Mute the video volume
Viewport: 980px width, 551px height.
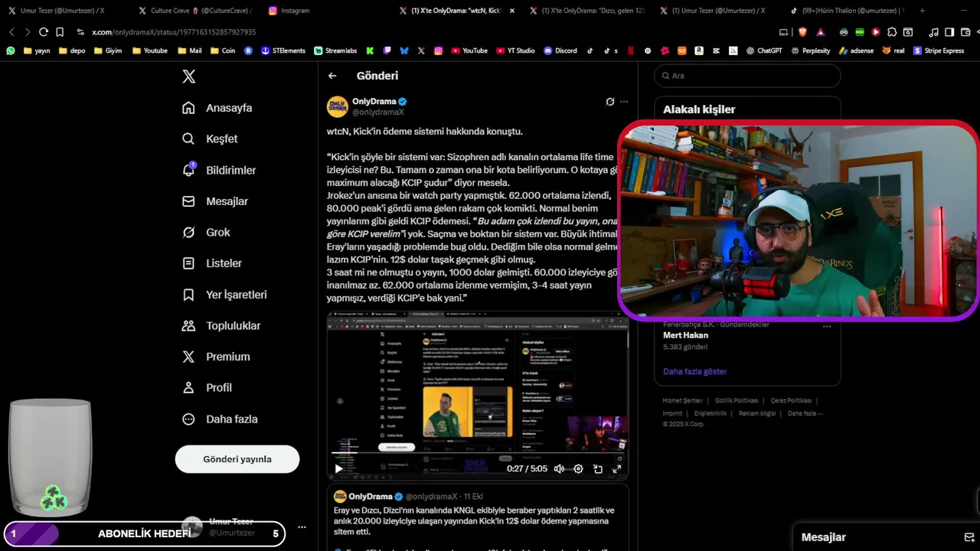click(559, 469)
